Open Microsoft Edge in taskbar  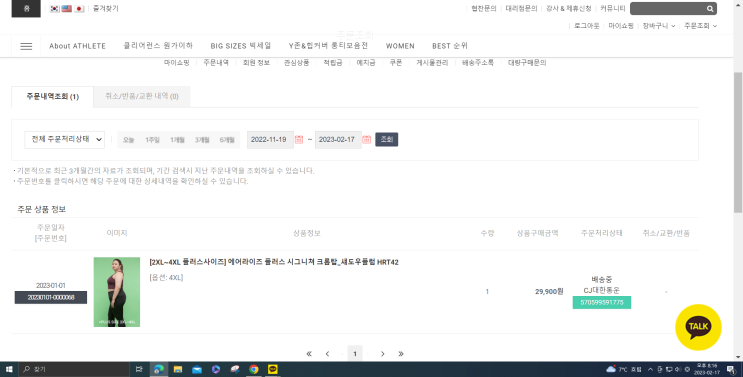[x=159, y=369]
